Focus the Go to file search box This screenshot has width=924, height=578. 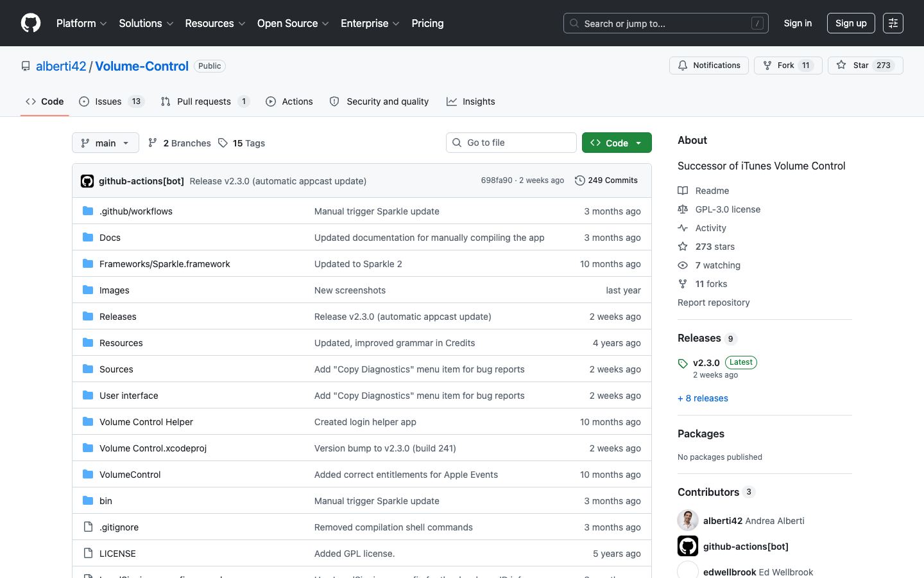click(511, 143)
